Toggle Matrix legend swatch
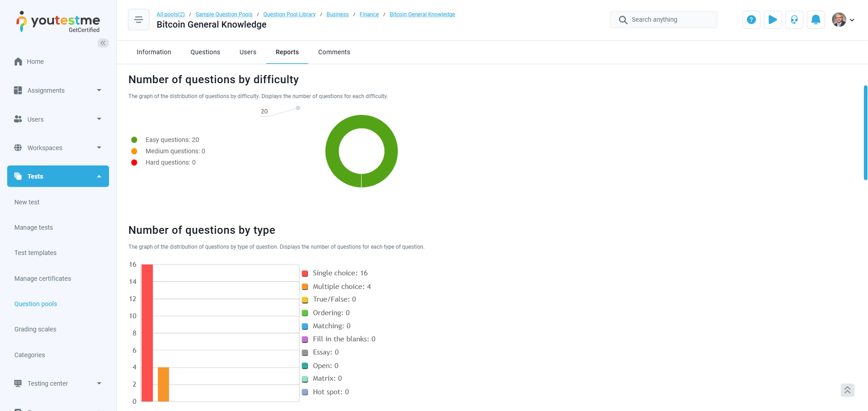The width and height of the screenshot is (868, 411). [305, 379]
